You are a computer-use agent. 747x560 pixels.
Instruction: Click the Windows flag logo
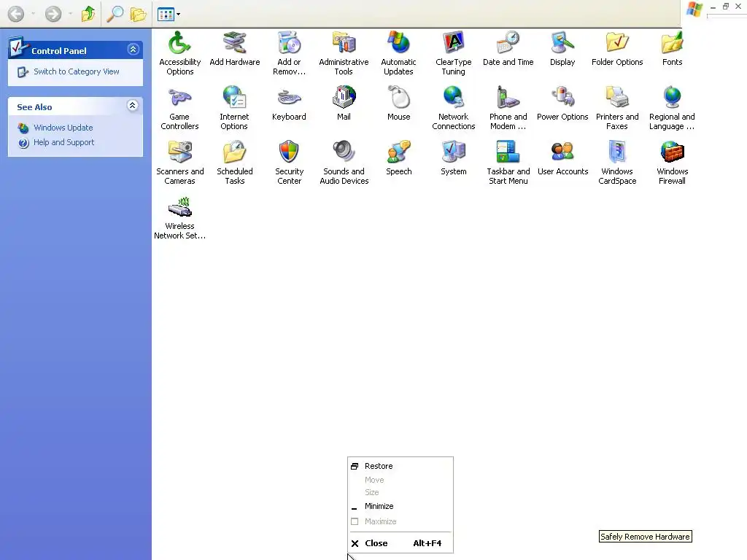[x=694, y=9]
